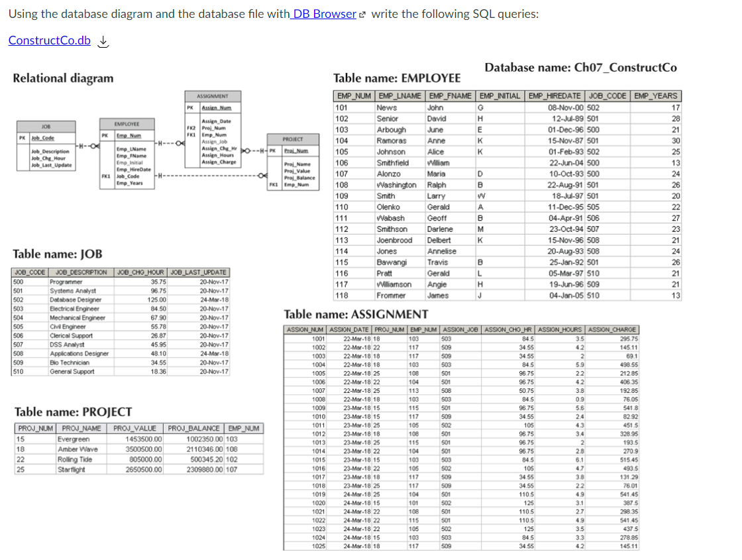Click project name 'Rolling Tide'

[75, 460]
